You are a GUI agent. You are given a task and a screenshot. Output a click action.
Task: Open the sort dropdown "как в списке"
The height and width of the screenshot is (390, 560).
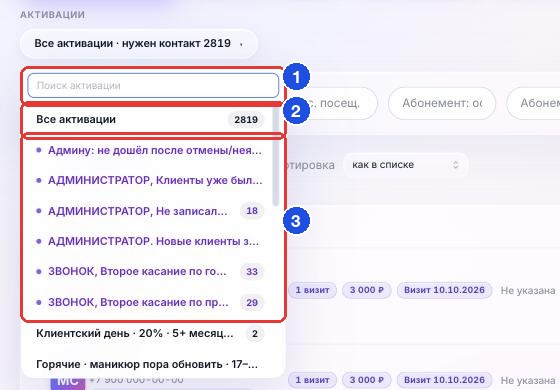406,165
